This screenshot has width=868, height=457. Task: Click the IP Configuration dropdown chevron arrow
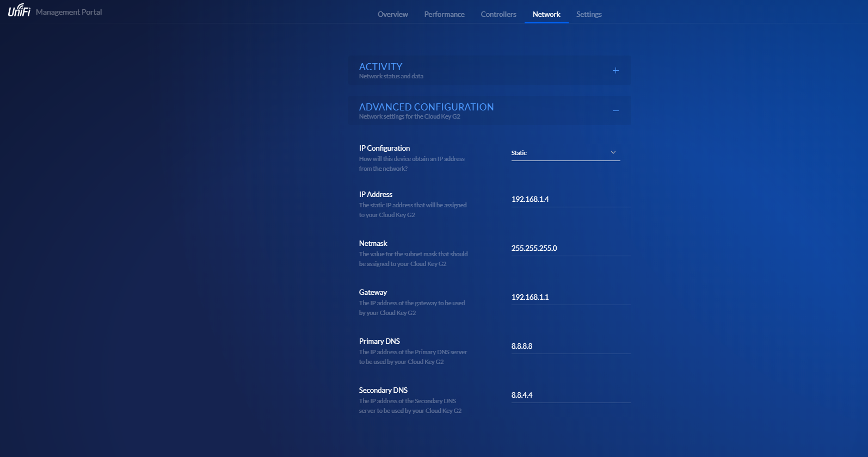(x=613, y=153)
